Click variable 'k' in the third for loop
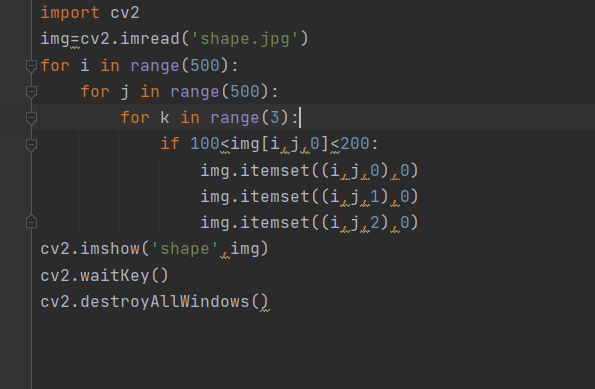Screen dimensions: 595x389 [x=165, y=118]
